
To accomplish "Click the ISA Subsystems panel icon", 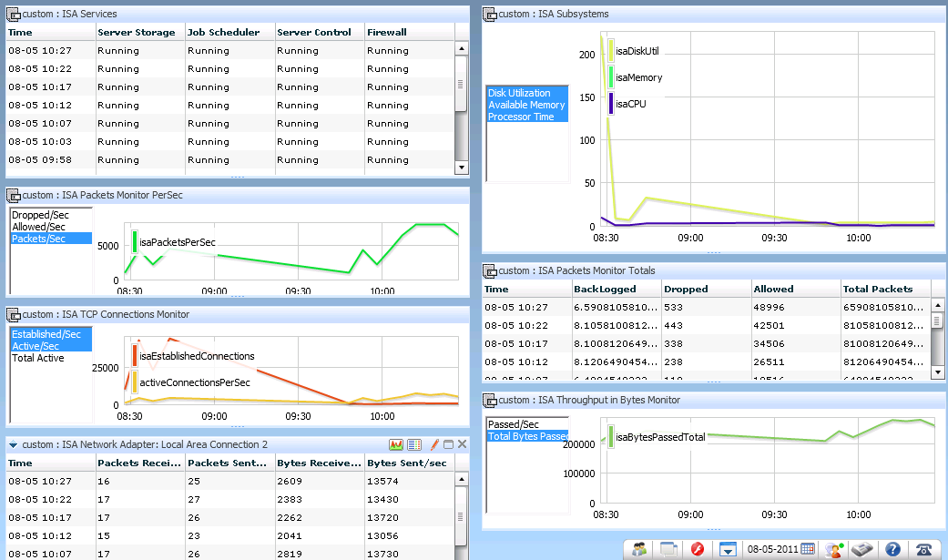I will 490,14.
